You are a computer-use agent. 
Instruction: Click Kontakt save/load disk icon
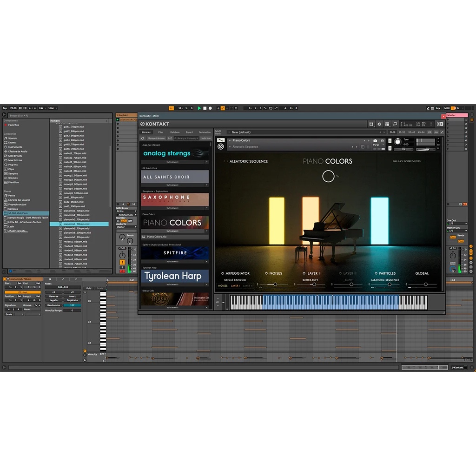click(x=371, y=124)
